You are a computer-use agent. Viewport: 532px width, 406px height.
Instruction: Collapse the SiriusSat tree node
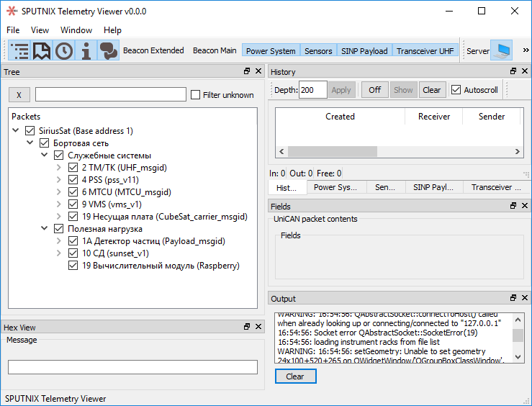coord(16,130)
